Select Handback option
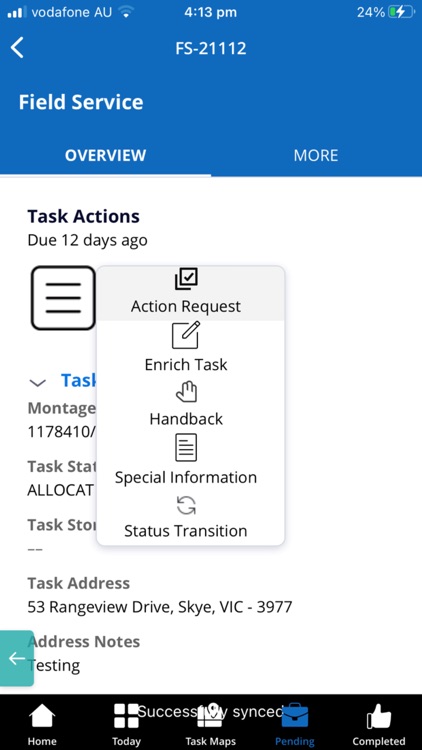Image resolution: width=422 pixels, height=750 pixels. click(x=190, y=404)
